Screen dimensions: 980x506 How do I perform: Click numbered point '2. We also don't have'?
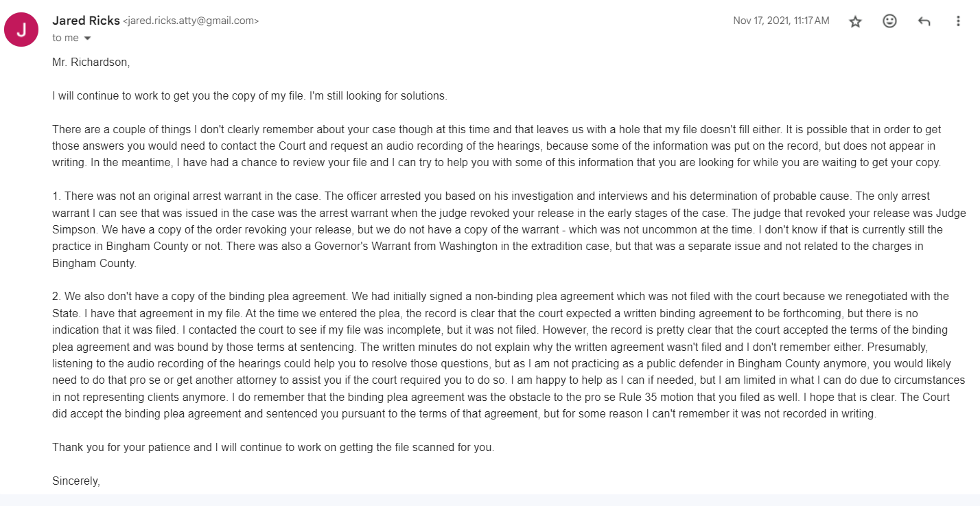pyautogui.click(x=509, y=356)
